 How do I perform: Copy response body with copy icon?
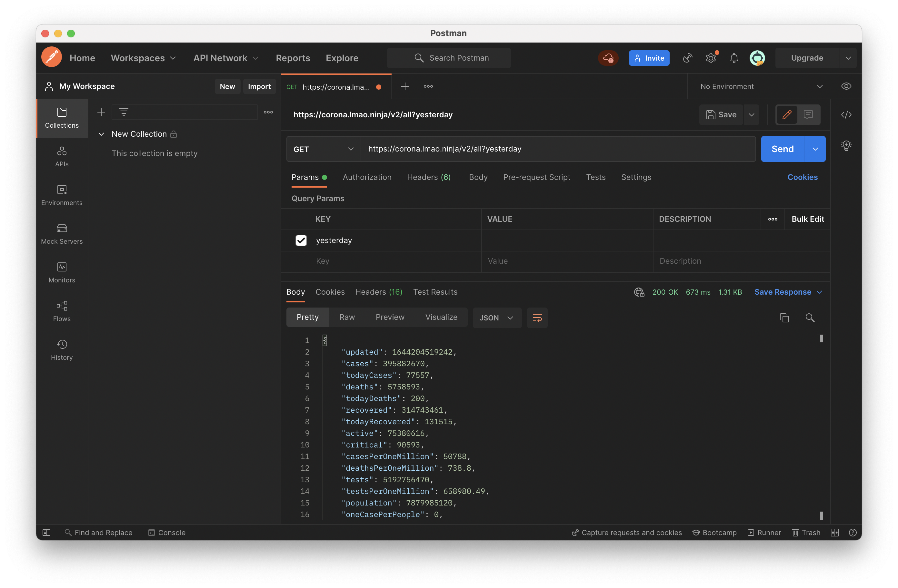point(784,318)
